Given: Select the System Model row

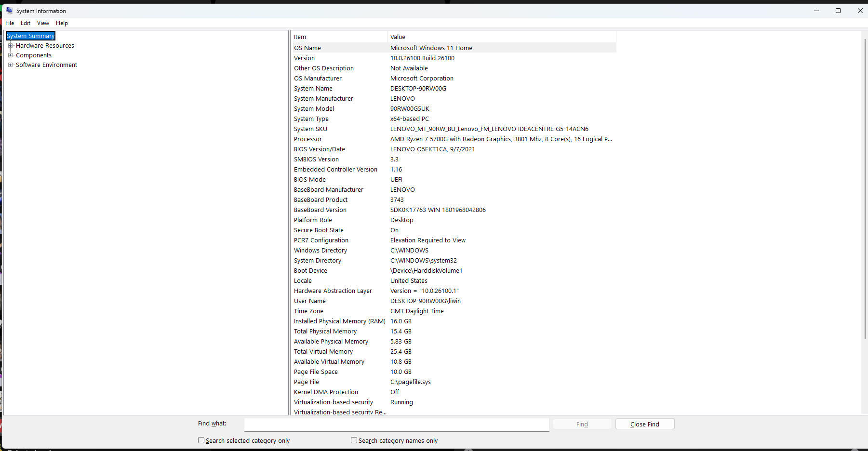Looking at the screenshot, I should (x=454, y=109).
